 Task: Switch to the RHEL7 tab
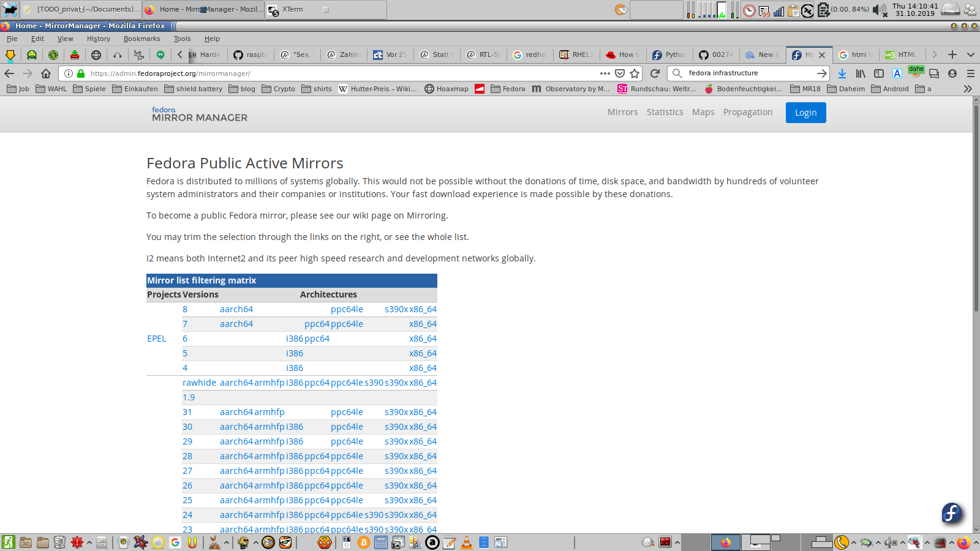(576, 54)
